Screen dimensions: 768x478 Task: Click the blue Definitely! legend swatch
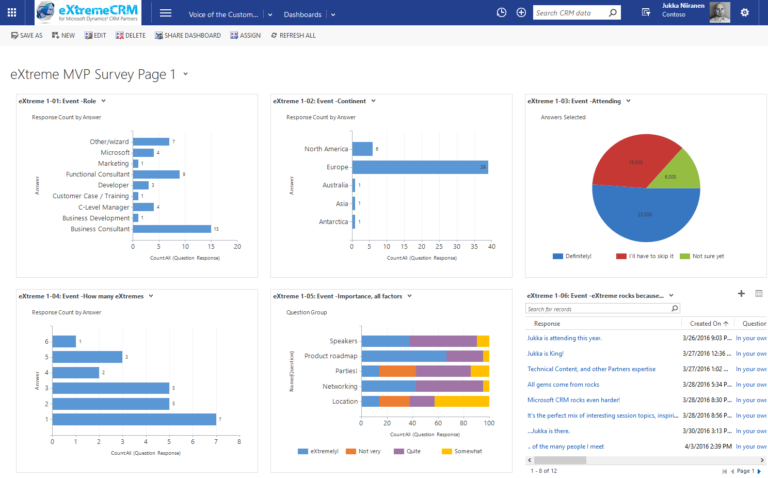coord(557,256)
